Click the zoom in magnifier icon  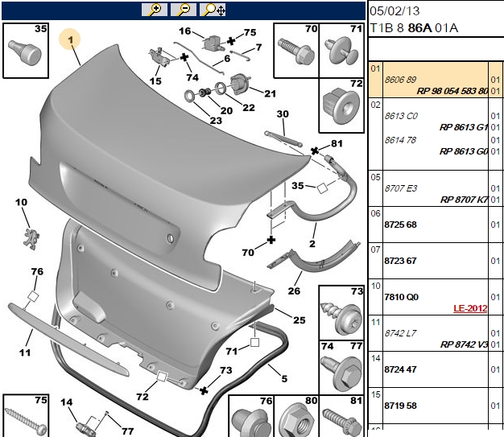pos(155,10)
